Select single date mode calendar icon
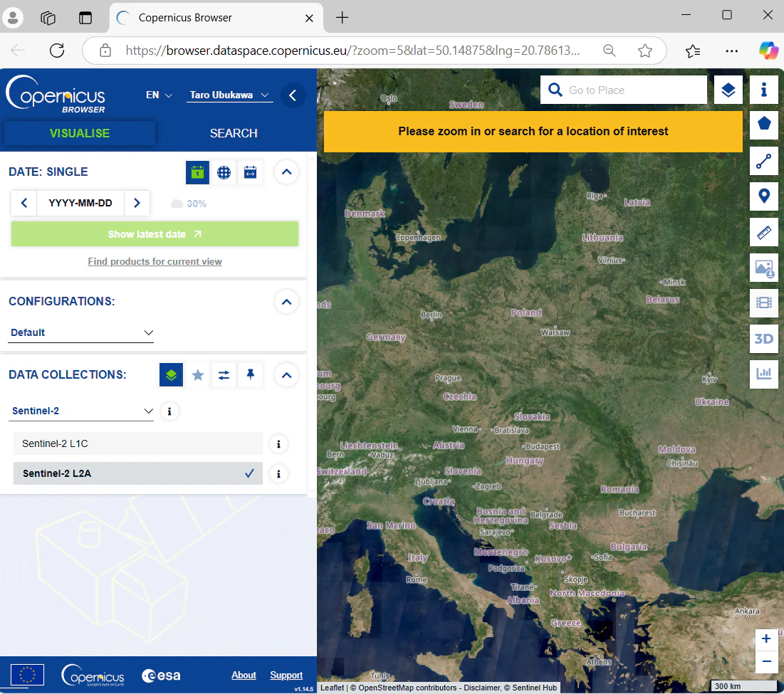The image size is (784, 694). 197,172
